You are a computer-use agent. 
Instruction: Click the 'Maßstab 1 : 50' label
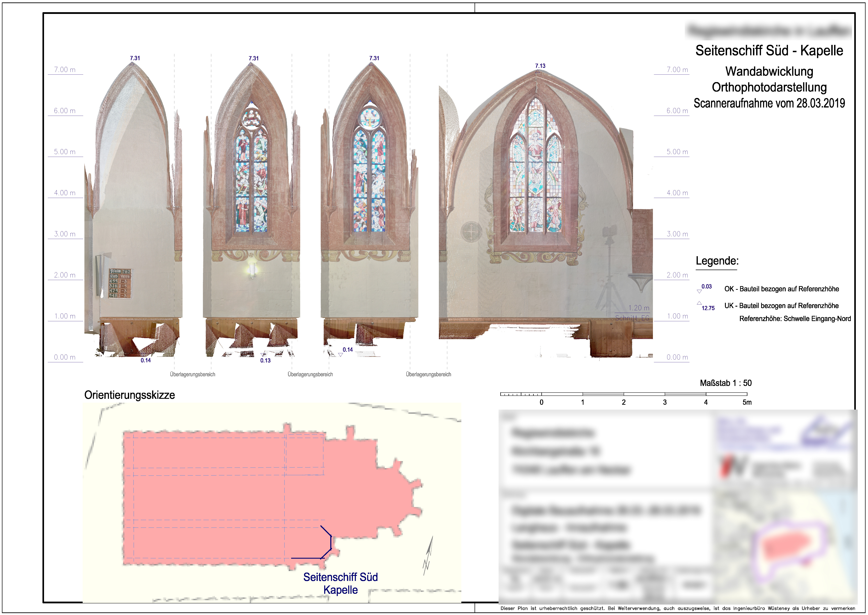point(725,383)
